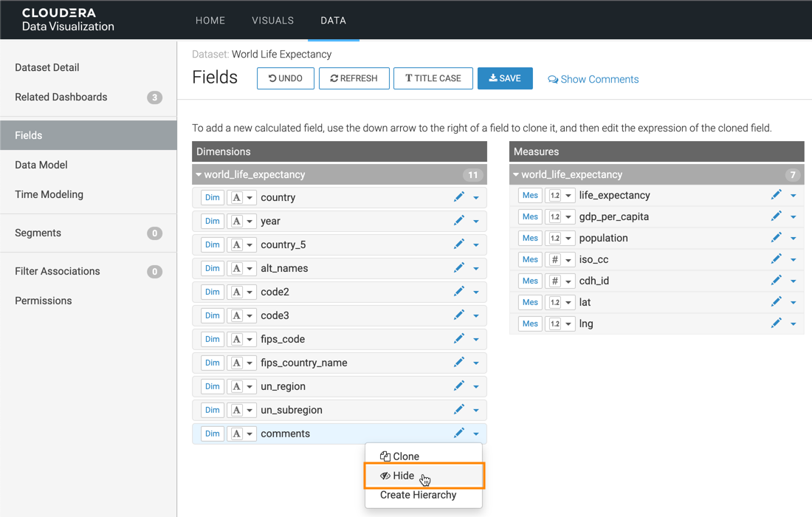The height and width of the screenshot is (517, 812).
Task: Open Data Model in the left sidebar
Action: click(41, 165)
